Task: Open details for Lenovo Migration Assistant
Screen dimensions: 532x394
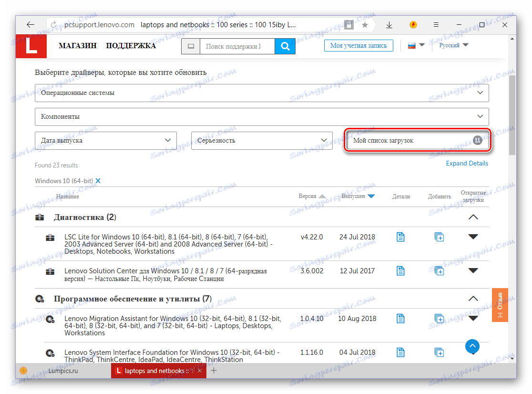Action: pyautogui.click(x=400, y=318)
